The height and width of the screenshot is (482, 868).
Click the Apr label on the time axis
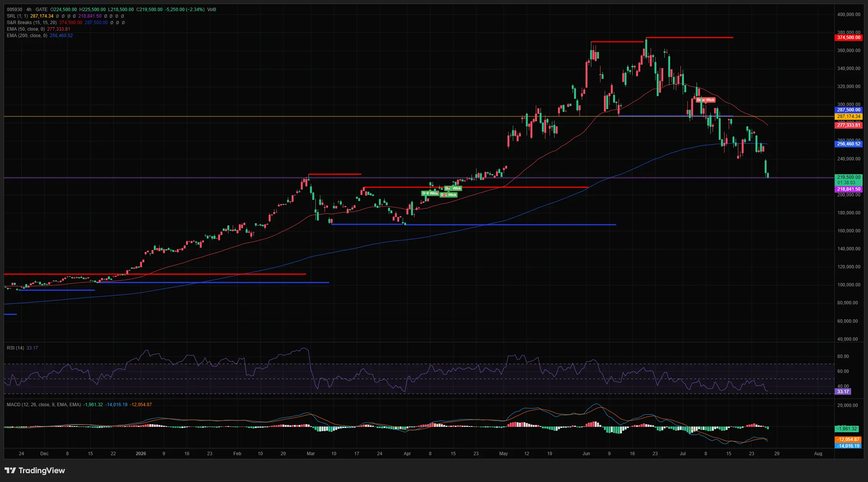(x=407, y=454)
